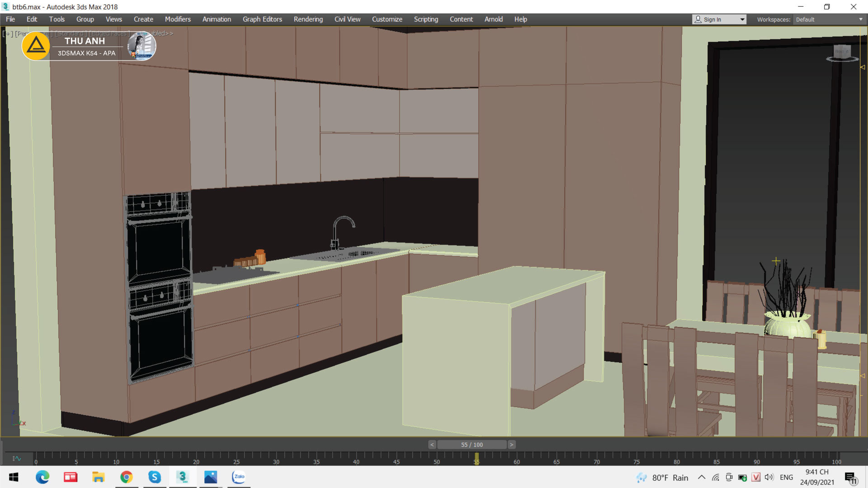This screenshot has height=488, width=868.
Task: Open the Photos app taskbar icon
Action: click(211, 477)
